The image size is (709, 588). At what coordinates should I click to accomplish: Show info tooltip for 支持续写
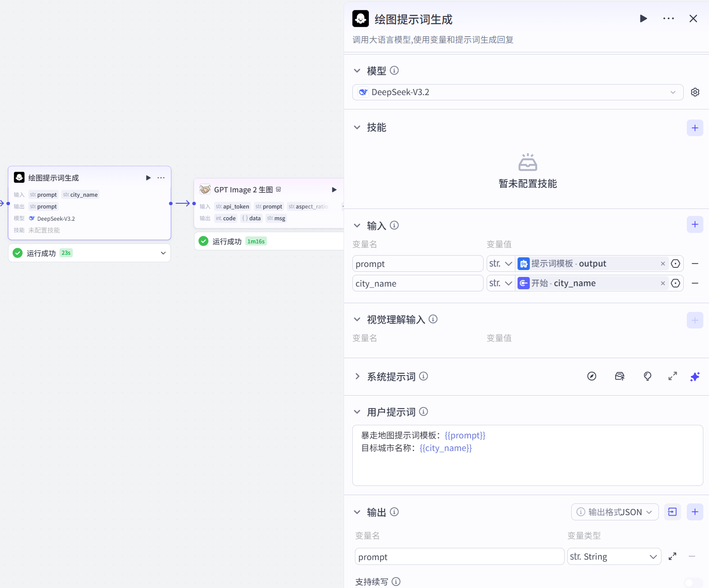point(396,581)
